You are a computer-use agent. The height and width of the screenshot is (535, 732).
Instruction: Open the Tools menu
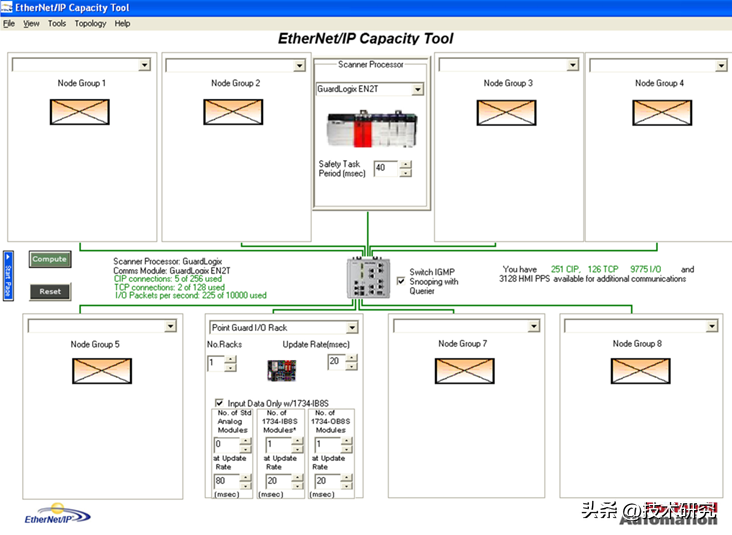57,23
